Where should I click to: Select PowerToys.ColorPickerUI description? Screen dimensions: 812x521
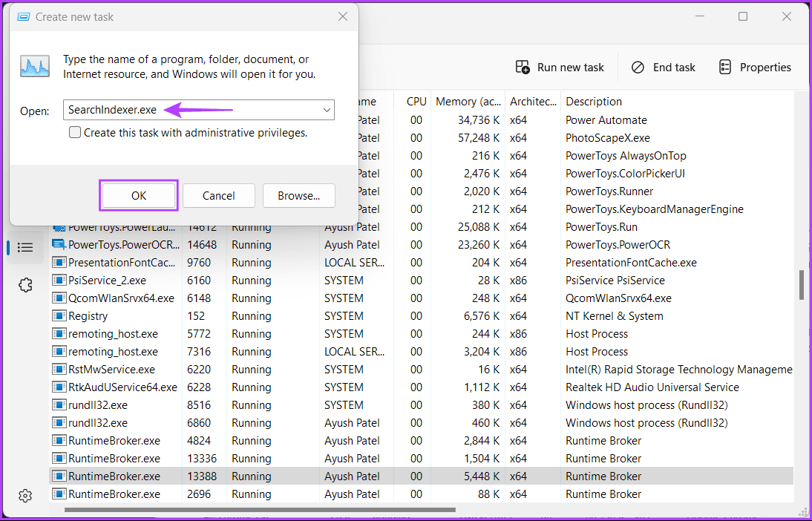pyautogui.click(x=625, y=174)
